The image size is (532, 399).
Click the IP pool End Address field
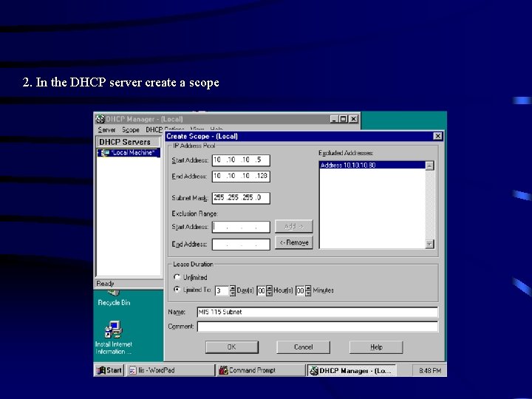(x=241, y=177)
